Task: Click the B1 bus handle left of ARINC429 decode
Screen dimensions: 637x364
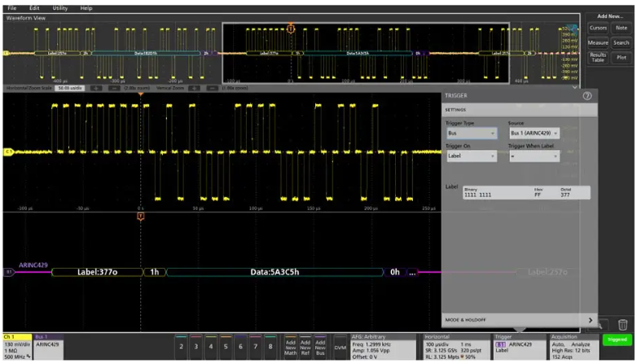Action: (x=8, y=272)
